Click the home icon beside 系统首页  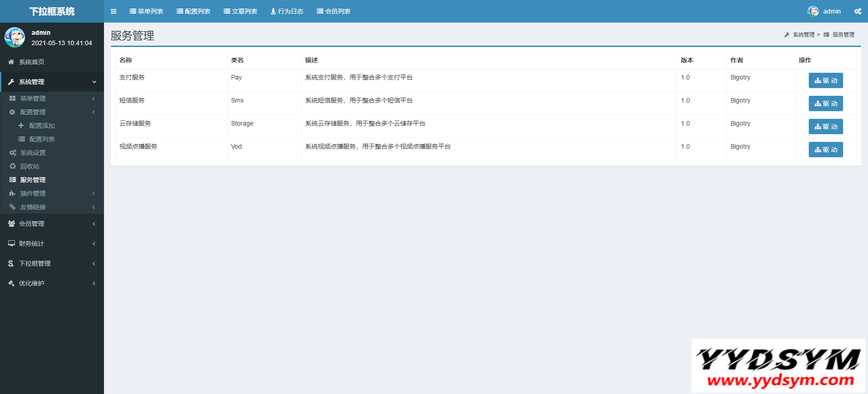(11, 62)
